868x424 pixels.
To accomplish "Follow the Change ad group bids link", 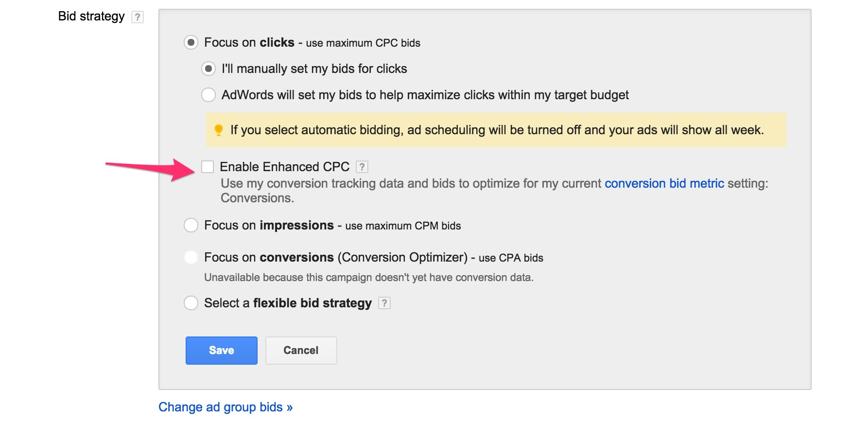I will [226, 407].
